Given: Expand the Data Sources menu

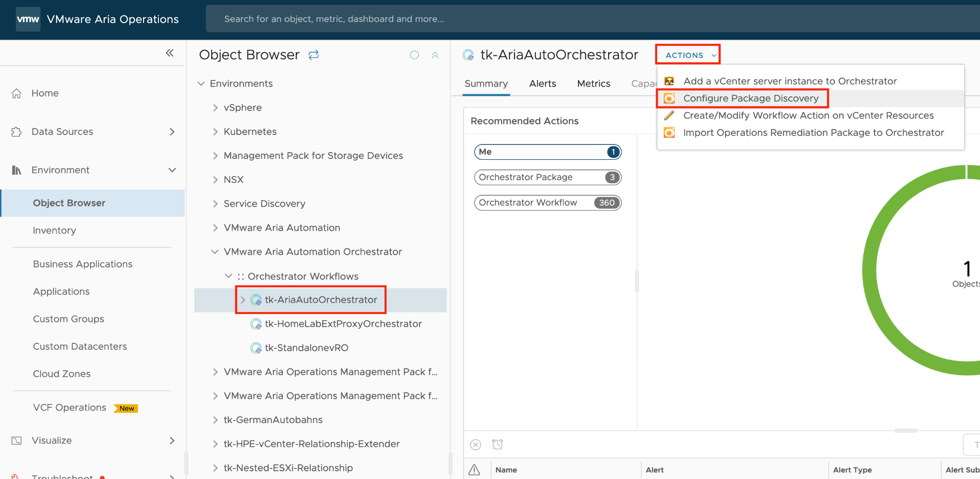Looking at the screenshot, I should 172,132.
